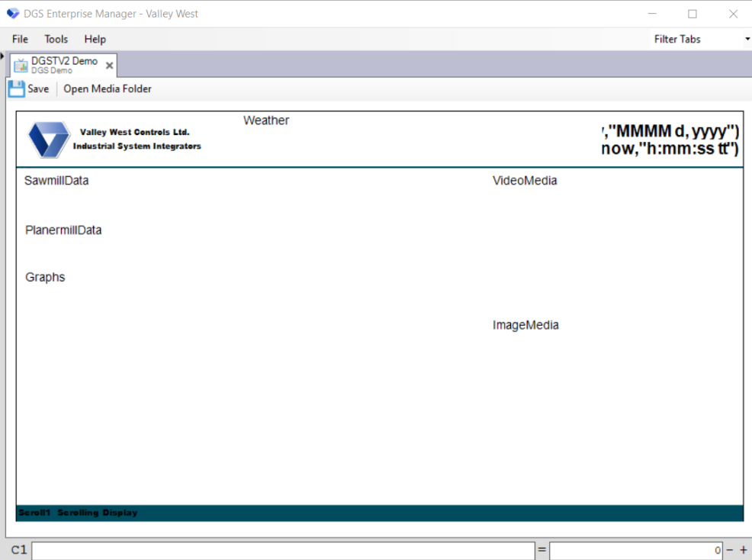Open the Help menu
Screen dimensions: 752x560
tap(95, 39)
